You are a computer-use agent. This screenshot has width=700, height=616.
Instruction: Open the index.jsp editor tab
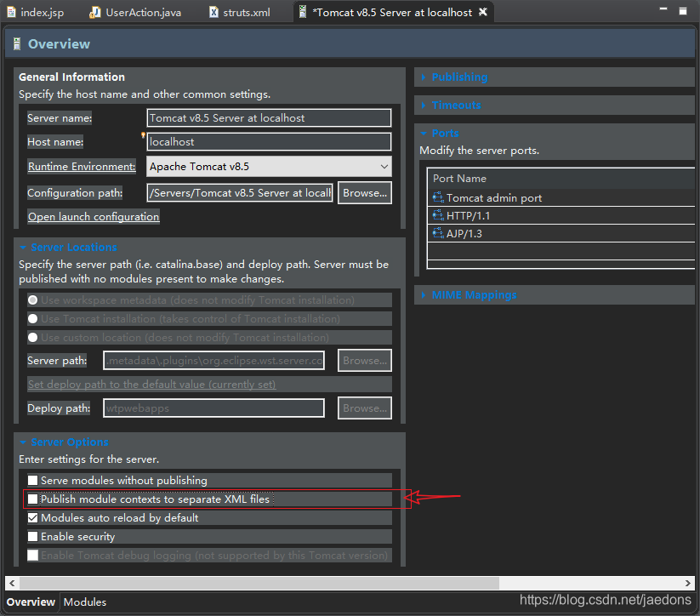35,13
